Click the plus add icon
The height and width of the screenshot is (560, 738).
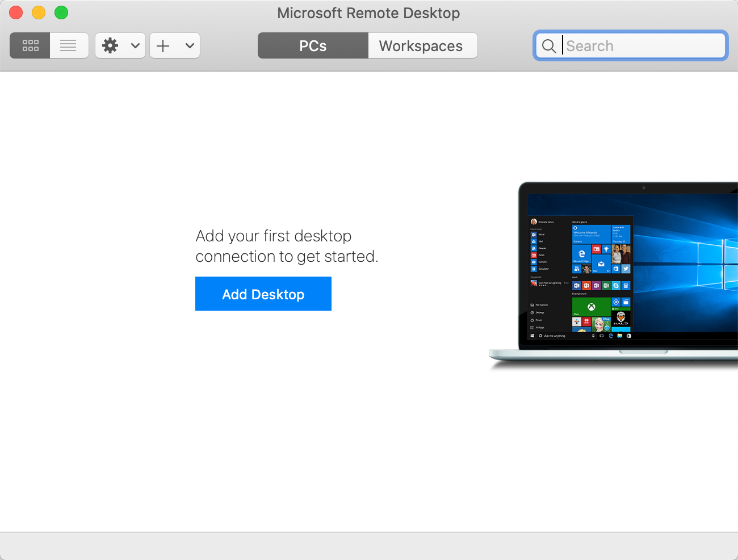tap(163, 45)
